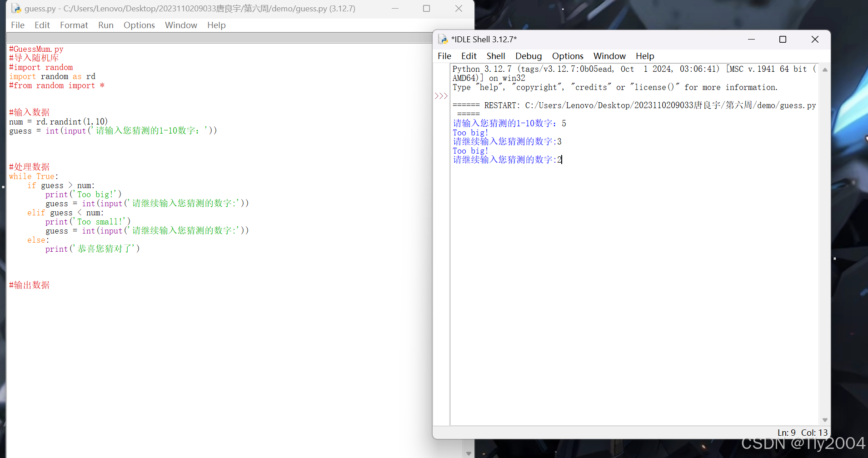Open File menu in guess.py editor
Screen dimensions: 868x458
coord(18,25)
